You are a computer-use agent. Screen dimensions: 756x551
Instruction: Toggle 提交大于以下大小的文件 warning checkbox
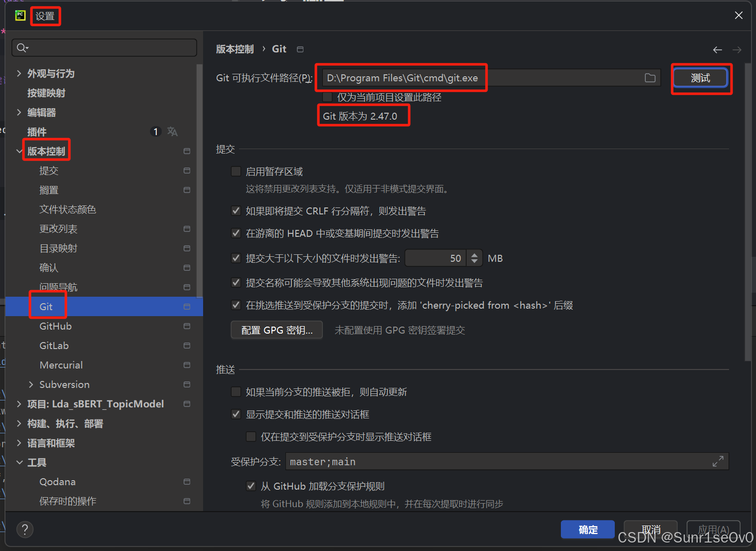(x=236, y=258)
